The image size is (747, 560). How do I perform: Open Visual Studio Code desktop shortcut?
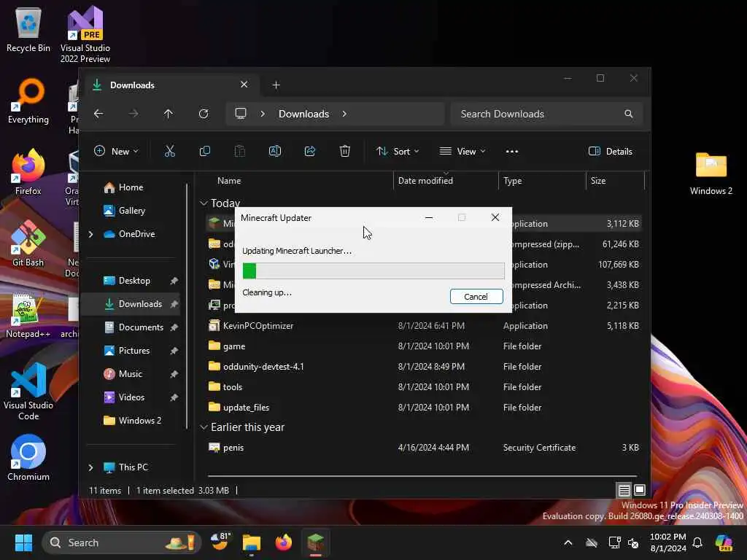28,392
